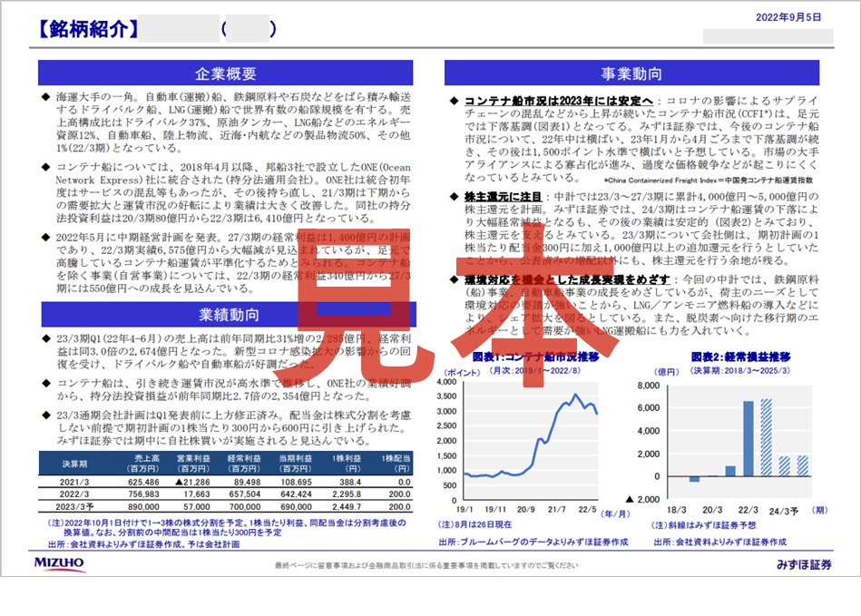This screenshot has width=861, height=616.
Task: Click the stock split note starting (注)2022年10月1日付け
Action: pos(227,528)
